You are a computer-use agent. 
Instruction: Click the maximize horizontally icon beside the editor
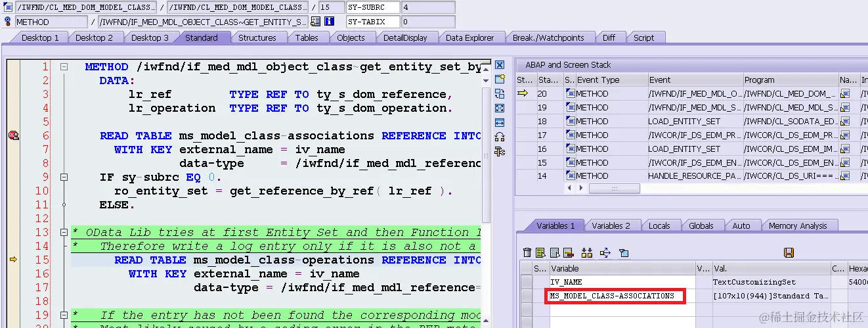(500, 122)
